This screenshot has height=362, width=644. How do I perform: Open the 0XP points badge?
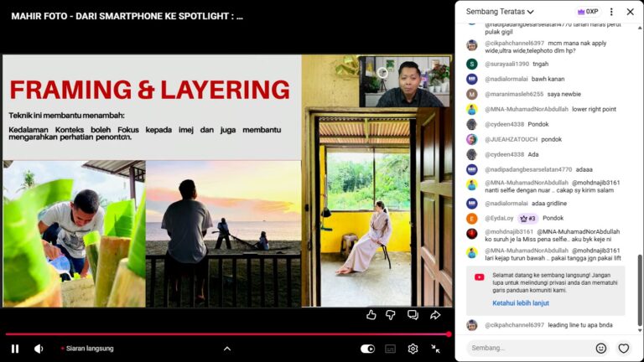point(587,12)
